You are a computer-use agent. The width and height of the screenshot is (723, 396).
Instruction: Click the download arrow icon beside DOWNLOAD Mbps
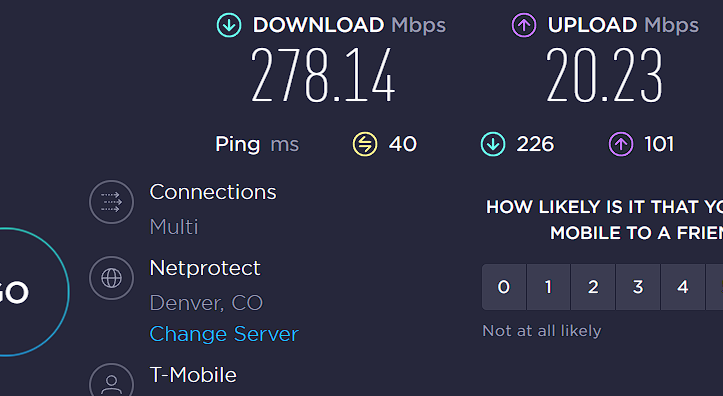tap(229, 25)
